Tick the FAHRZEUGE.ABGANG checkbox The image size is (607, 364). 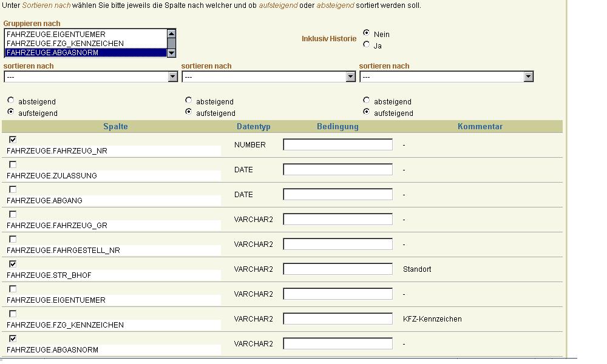pos(13,189)
